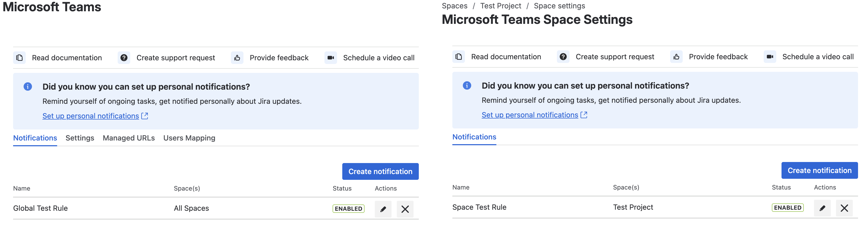868x227 pixels.
Task: Switch to Managed URLs tab
Action: coord(129,138)
